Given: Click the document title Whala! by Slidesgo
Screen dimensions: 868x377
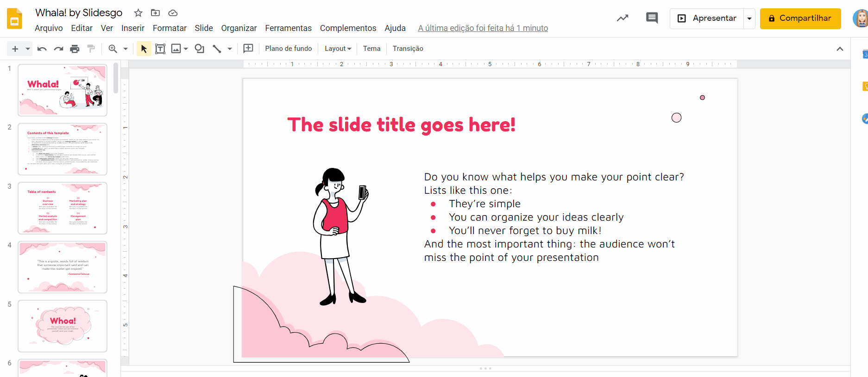Looking at the screenshot, I should [79, 13].
